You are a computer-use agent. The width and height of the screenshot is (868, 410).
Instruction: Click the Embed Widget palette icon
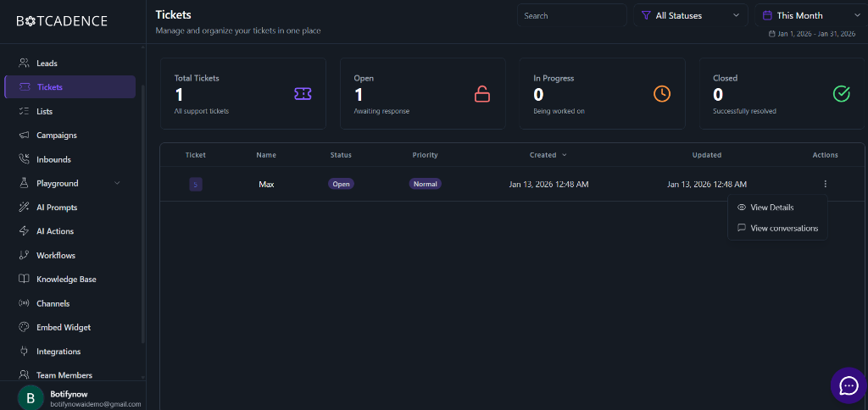tap(24, 327)
